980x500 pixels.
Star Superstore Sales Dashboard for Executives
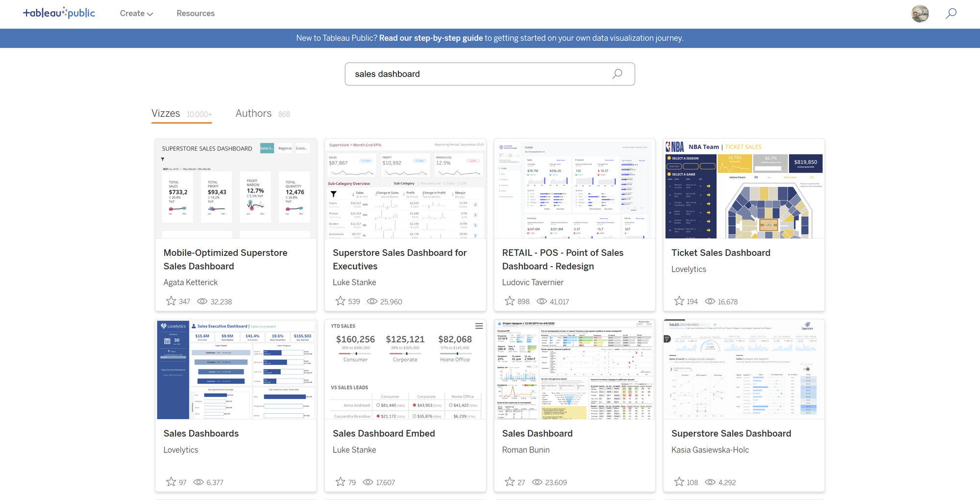pyautogui.click(x=341, y=301)
